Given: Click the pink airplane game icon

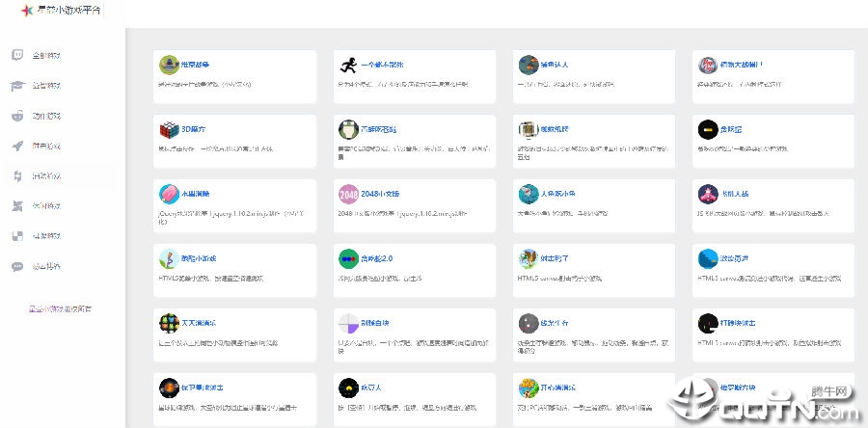Looking at the screenshot, I should click(708, 194).
